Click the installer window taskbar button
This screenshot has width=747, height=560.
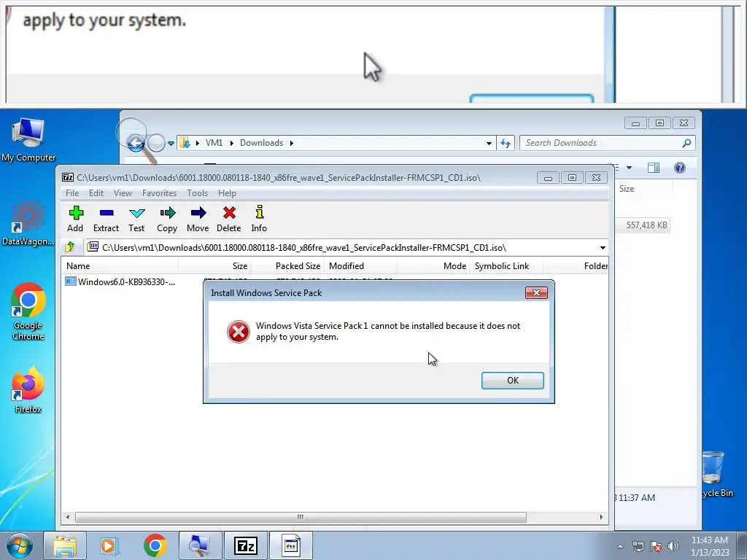[291, 545]
